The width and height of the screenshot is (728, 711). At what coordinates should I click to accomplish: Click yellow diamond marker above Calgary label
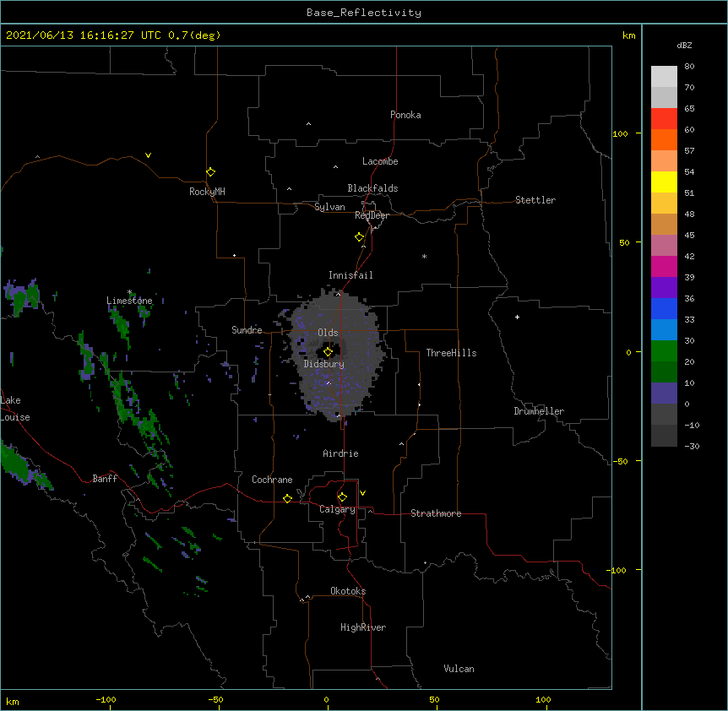(342, 497)
